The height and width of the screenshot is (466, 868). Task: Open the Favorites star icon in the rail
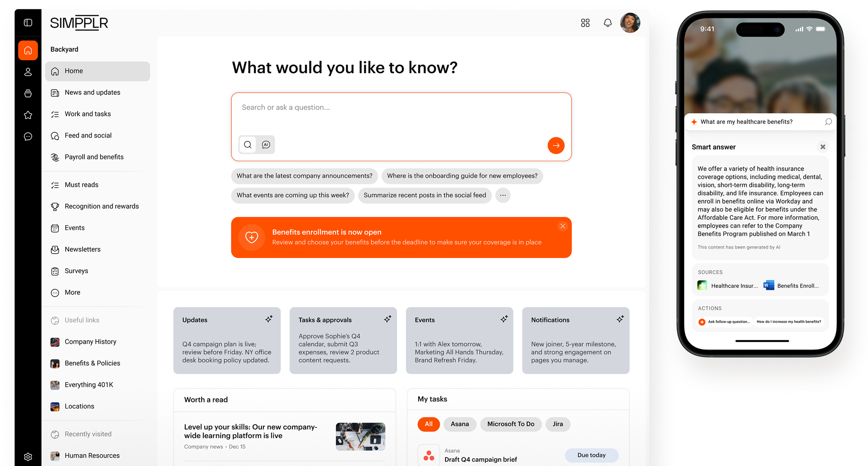(x=28, y=115)
